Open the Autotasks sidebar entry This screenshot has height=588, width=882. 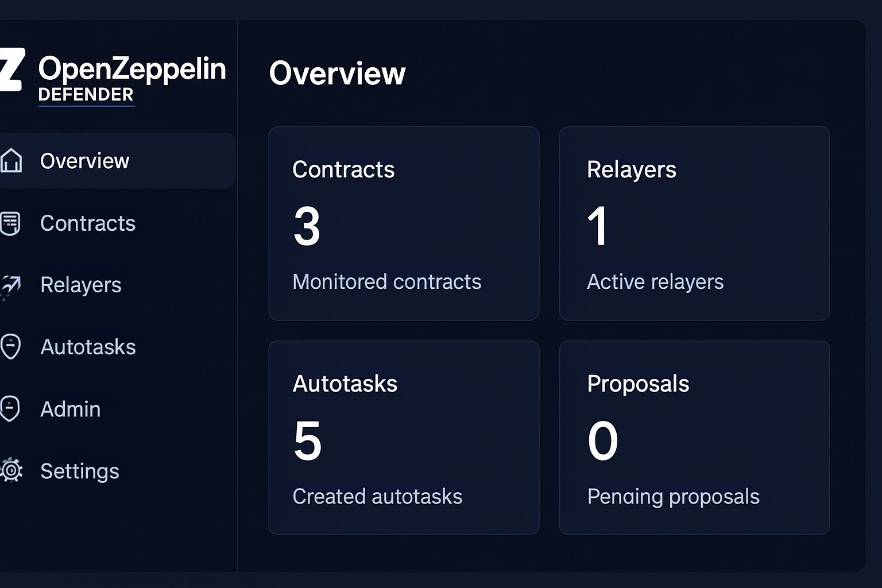pos(88,347)
